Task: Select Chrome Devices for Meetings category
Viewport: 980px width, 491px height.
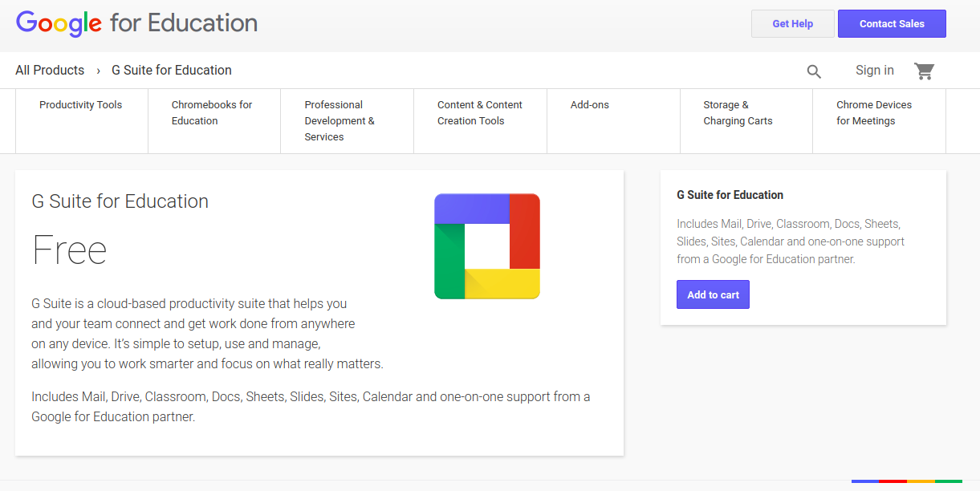Action: point(873,112)
